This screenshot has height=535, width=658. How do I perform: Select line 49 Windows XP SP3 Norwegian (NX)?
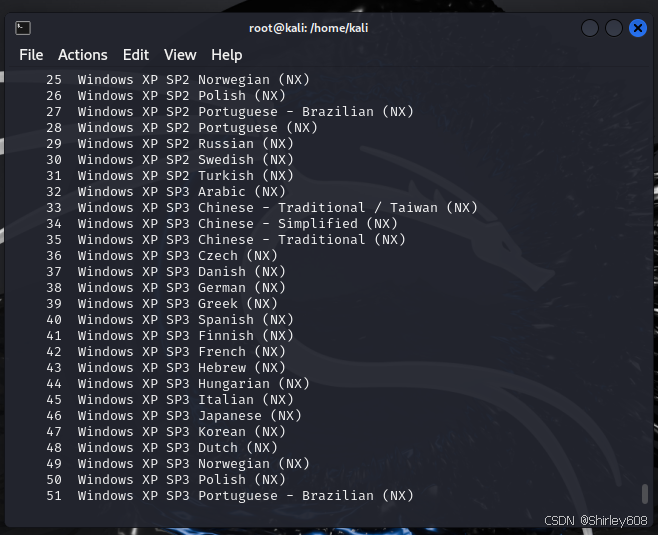pyautogui.click(x=178, y=464)
